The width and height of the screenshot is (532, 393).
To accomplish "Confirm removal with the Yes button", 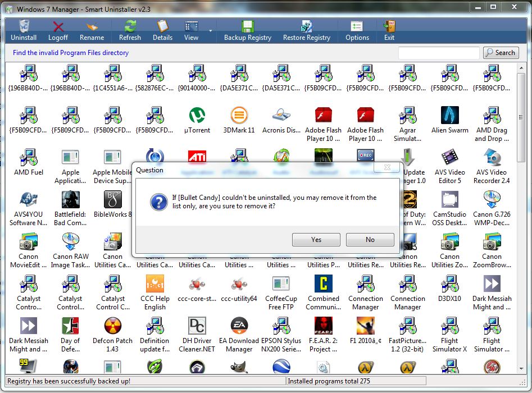I will click(x=316, y=240).
